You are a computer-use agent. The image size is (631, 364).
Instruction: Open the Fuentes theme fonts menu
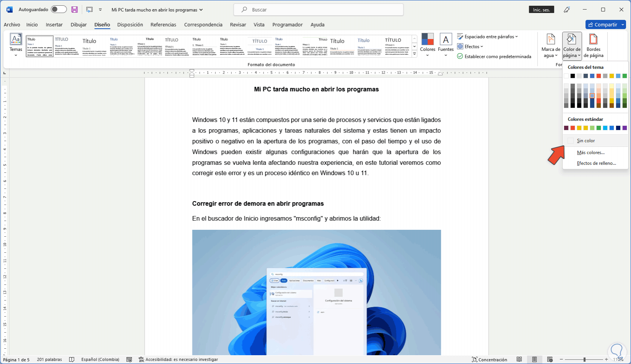pos(446,45)
